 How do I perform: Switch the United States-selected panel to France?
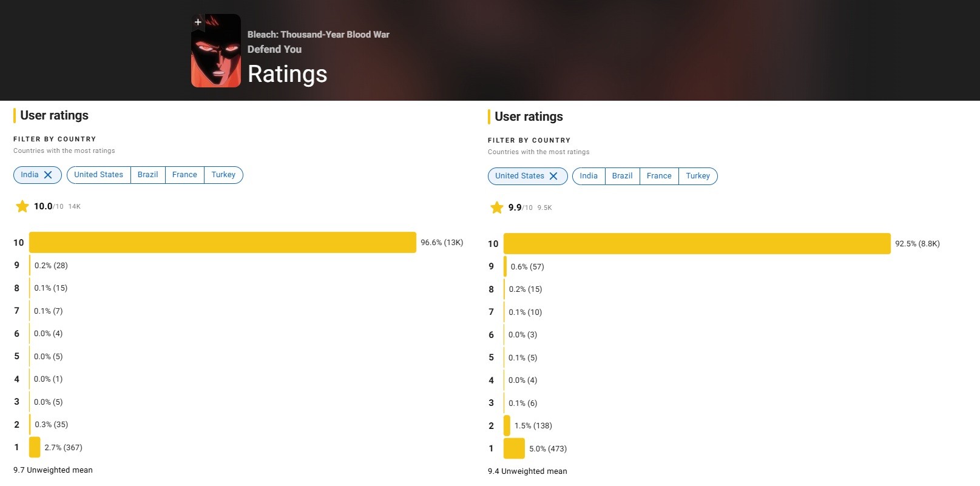(x=659, y=176)
